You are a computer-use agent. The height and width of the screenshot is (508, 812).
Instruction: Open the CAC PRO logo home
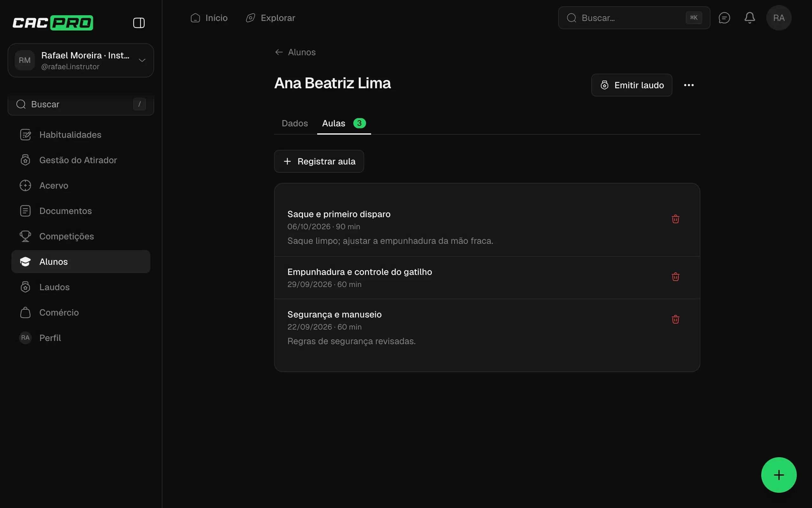pos(53,23)
